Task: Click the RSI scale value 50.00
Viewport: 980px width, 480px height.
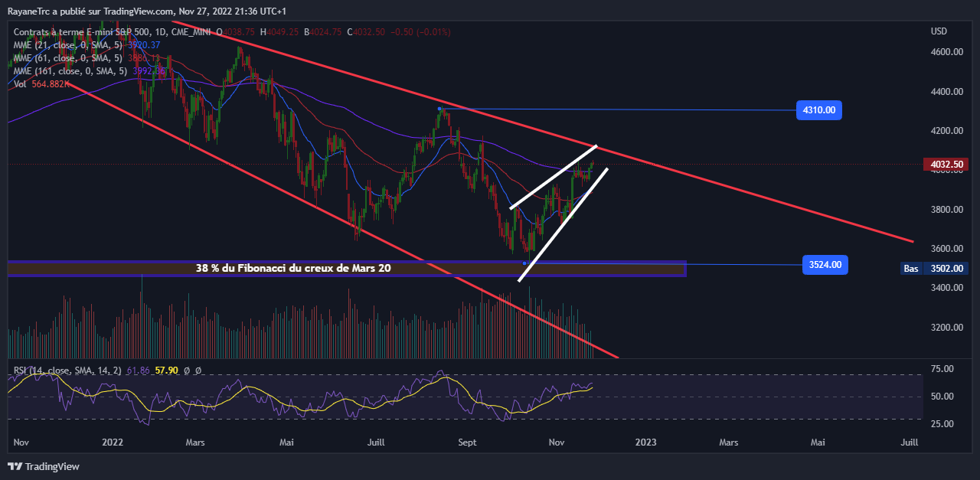Action: tap(942, 397)
